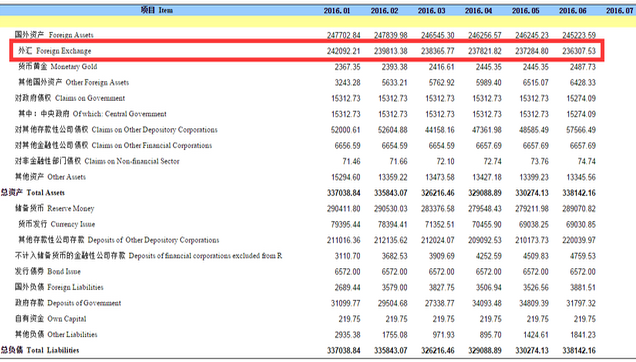Select the 2016.02 column header
The image size is (636, 362).
(384, 11)
